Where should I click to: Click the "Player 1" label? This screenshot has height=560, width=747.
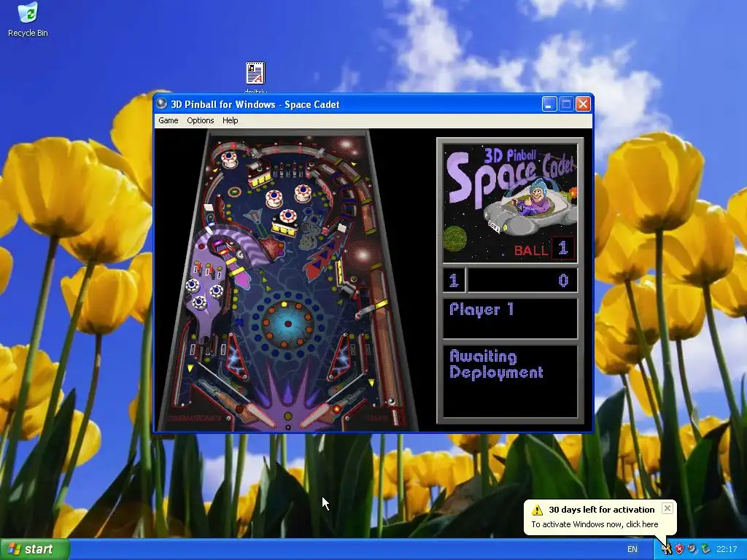tap(481, 309)
